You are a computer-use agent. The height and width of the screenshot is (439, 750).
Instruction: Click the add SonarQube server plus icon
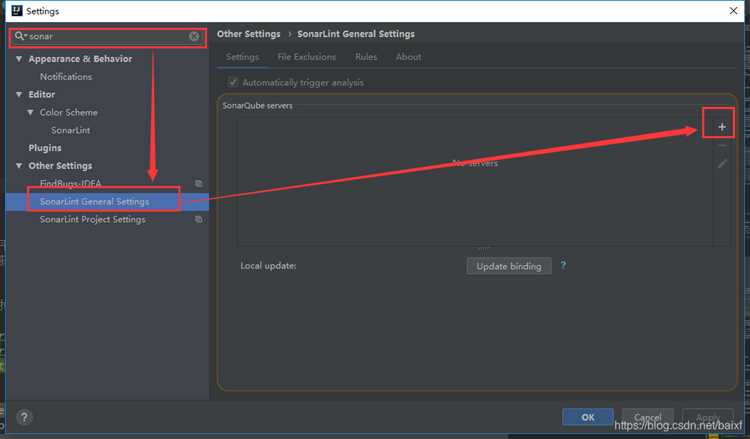(x=722, y=127)
